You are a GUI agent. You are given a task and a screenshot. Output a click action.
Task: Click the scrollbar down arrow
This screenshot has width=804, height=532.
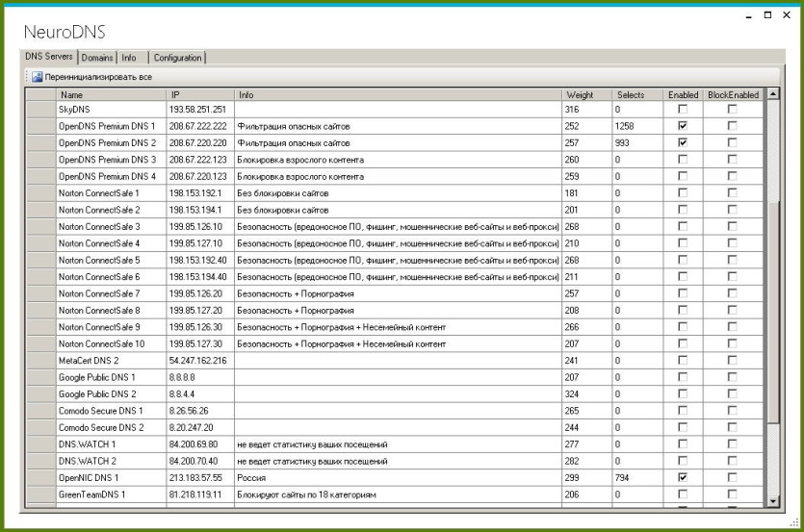[x=773, y=501]
